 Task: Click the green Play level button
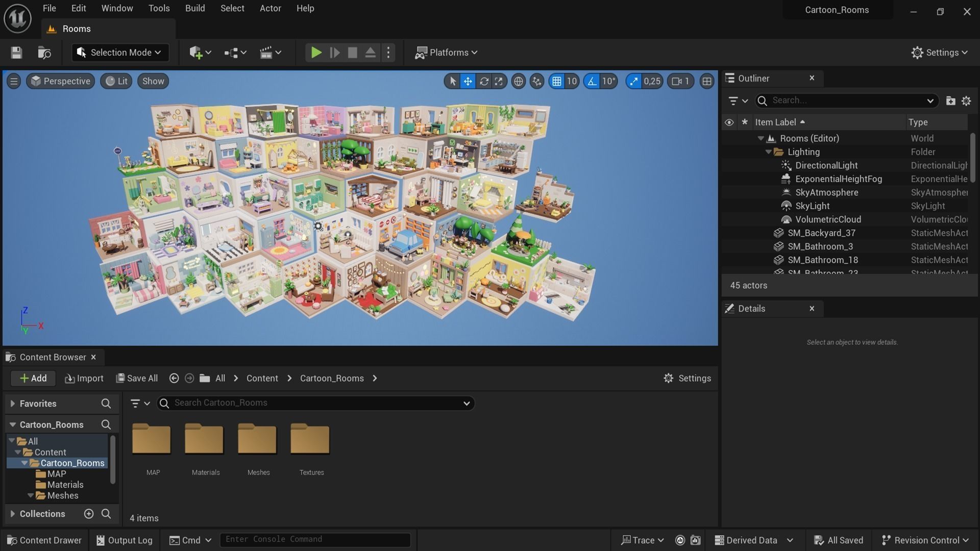coord(316,53)
